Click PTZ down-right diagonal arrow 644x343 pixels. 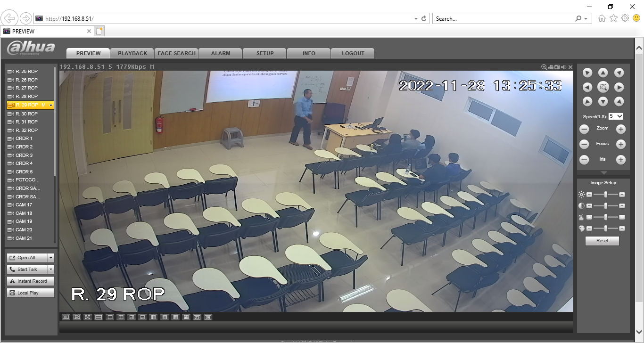pyautogui.click(x=619, y=101)
